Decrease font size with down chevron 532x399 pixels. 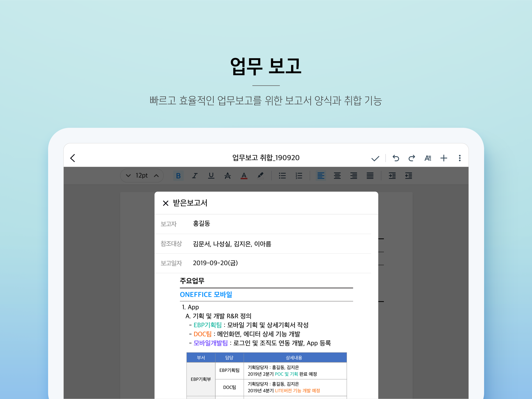point(128,176)
